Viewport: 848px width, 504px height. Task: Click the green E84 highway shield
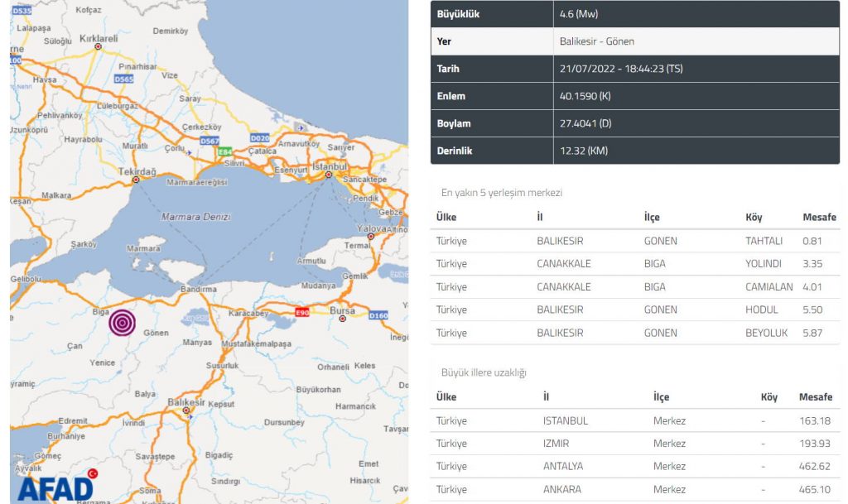point(225,152)
